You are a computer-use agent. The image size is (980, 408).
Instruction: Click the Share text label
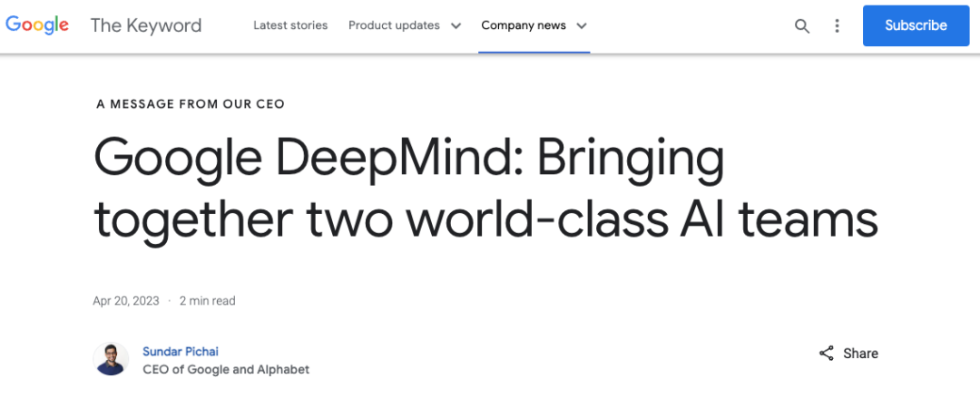pos(860,353)
